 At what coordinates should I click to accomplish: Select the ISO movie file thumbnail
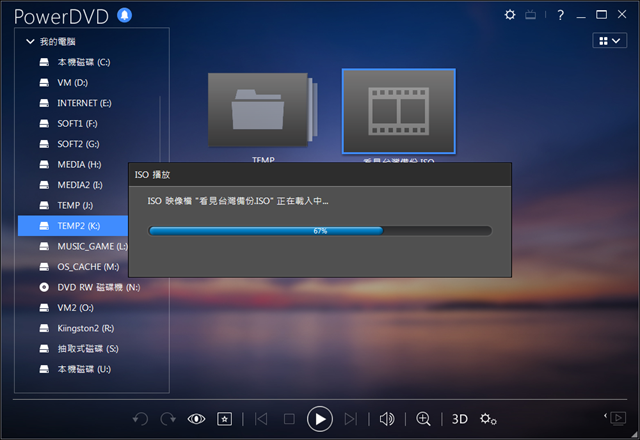pyautogui.click(x=399, y=111)
